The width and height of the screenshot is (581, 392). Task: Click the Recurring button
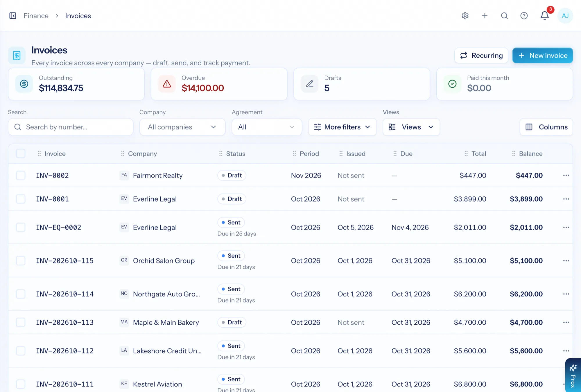click(481, 55)
